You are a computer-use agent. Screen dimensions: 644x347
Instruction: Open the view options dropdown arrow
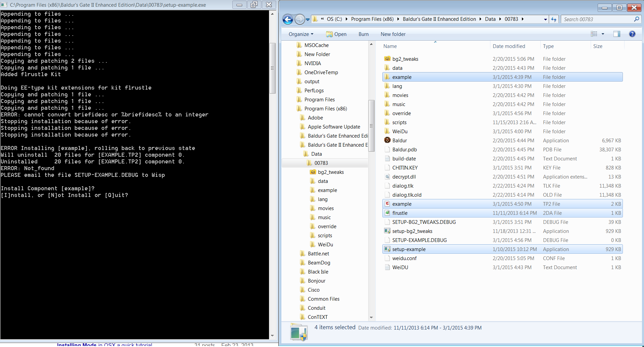(x=603, y=34)
